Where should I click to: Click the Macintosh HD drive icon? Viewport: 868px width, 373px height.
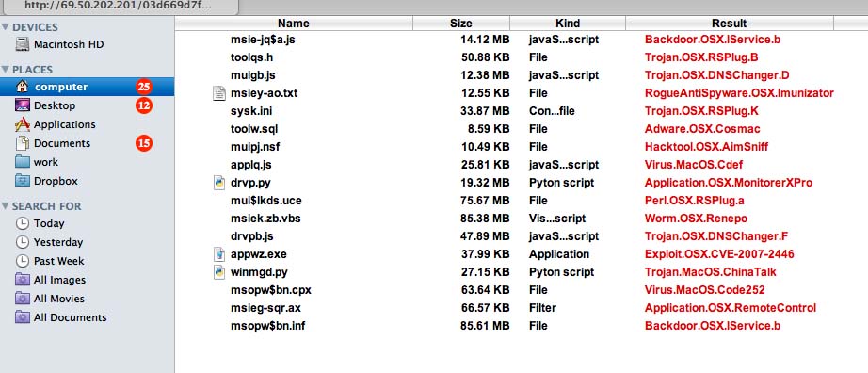click(23, 44)
